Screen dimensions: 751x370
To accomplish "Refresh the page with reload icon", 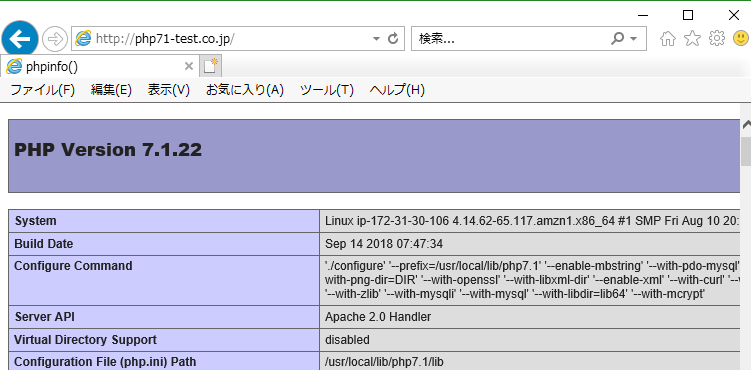I will [x=393, y=39].
